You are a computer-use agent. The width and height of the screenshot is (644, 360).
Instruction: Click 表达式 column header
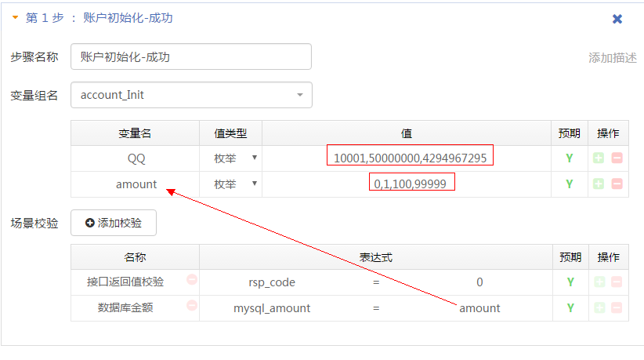[x=376, y=257]
